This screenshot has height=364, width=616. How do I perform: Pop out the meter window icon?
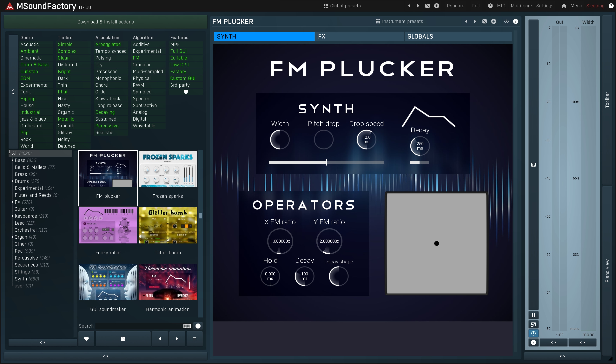533,324
